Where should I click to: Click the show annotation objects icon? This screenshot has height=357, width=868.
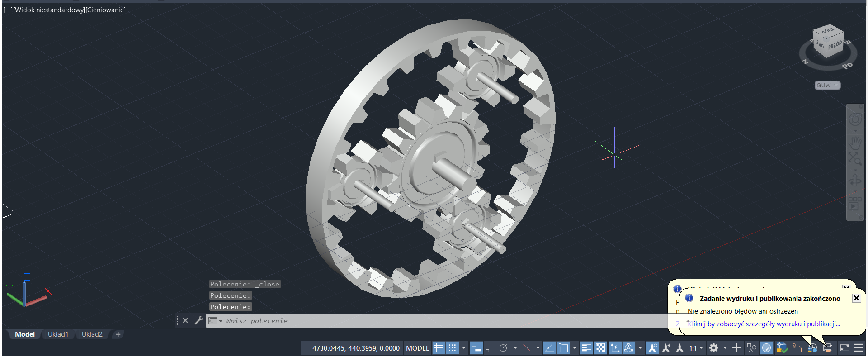[x=652, y=348]
